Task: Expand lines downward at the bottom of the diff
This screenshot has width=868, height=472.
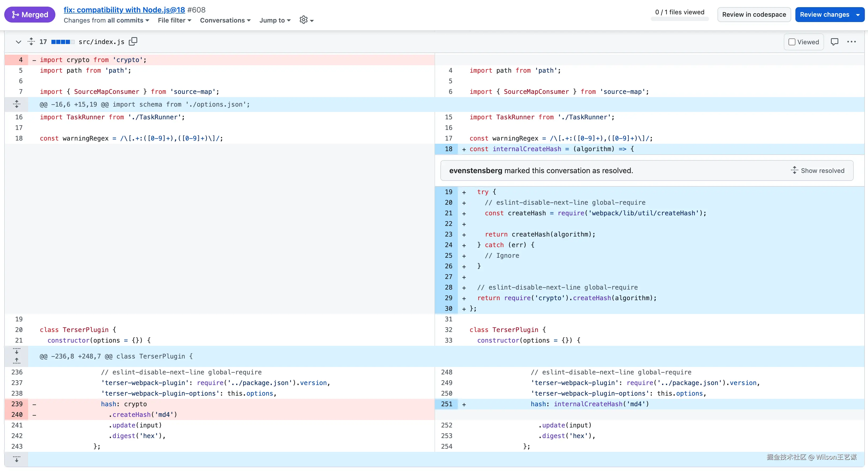Action: coord(16,459)
